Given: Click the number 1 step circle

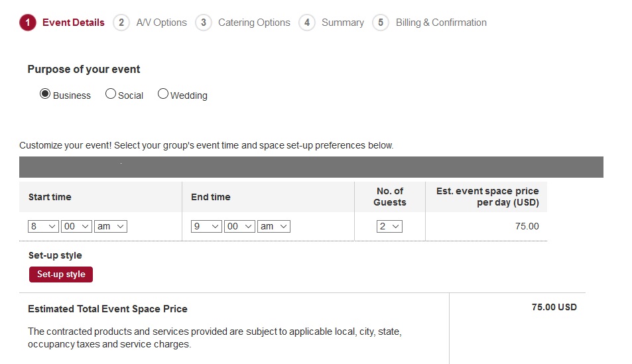Looking at the screenshot, I should tap(28, 23).
